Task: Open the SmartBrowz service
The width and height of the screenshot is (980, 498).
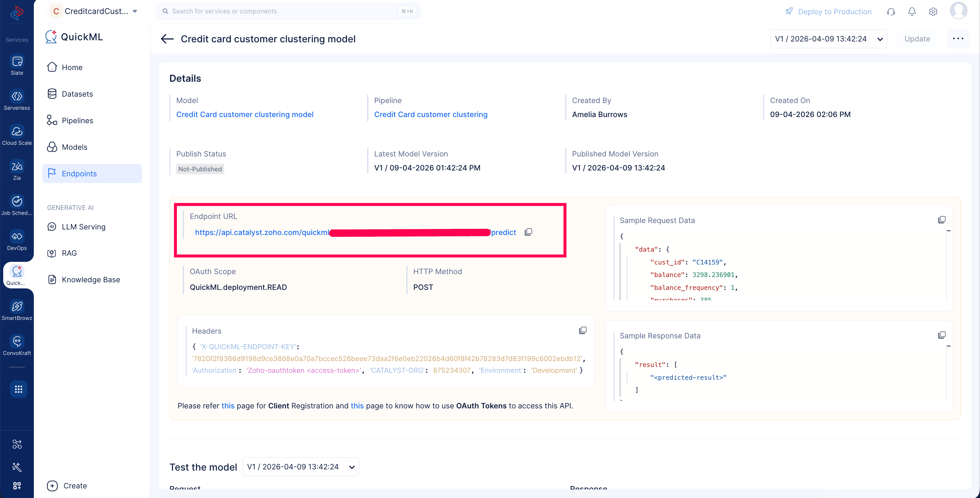Action: pos(17,310)
